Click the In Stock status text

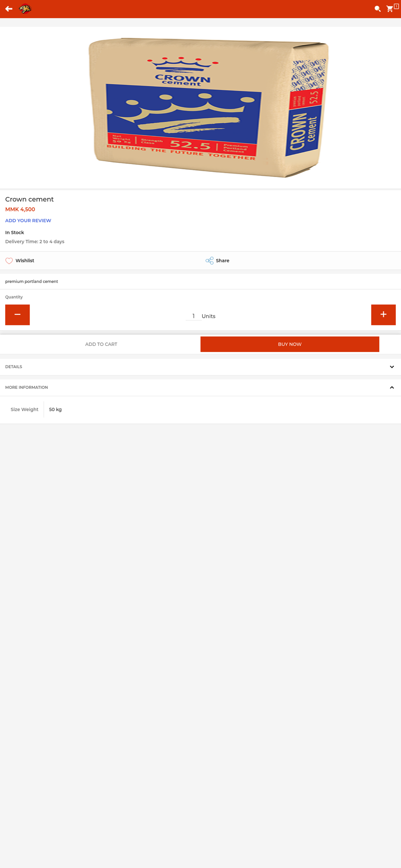click(15, 233)
